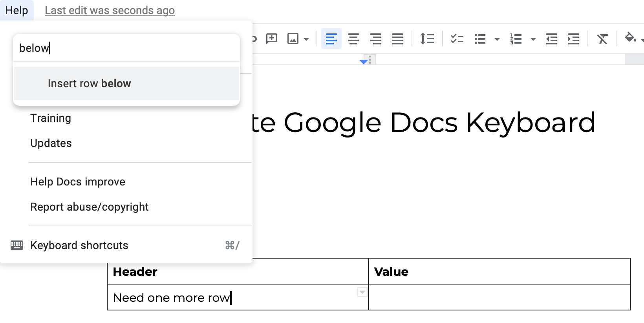The width and height of the screenshot is (644, 323).
Task: Click the paint bucket background color icon
Action: (x=630, y=38)
